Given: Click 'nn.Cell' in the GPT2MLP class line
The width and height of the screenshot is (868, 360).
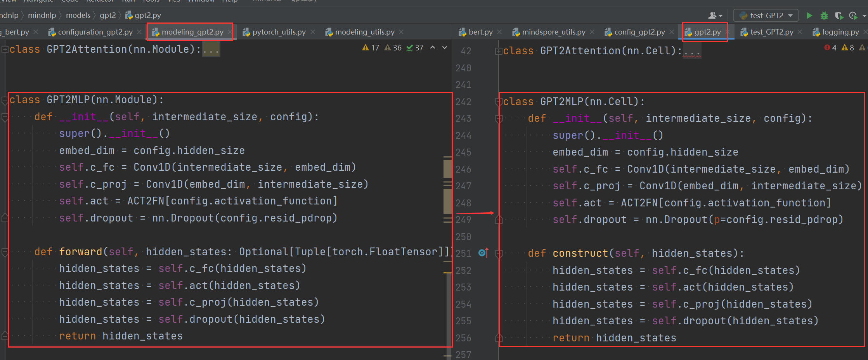Looking at the screenshot, I should 612,102.
